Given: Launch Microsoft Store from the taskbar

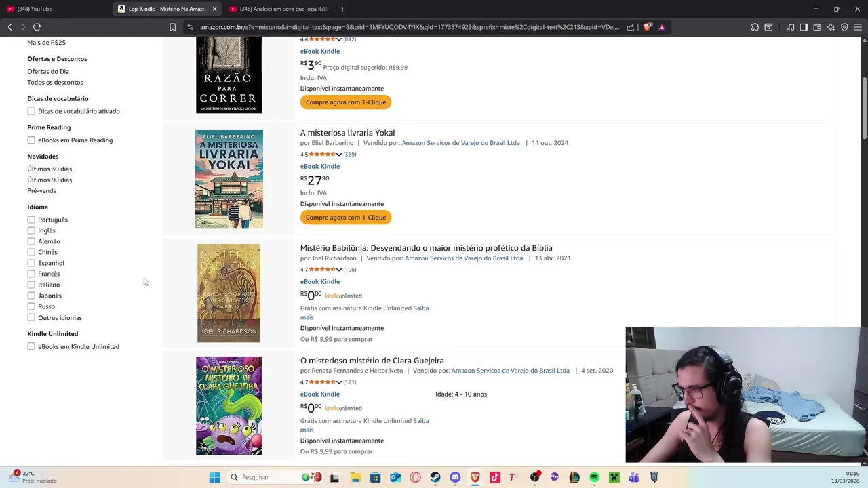Looking at the screenshot, I should pos(375,477).
